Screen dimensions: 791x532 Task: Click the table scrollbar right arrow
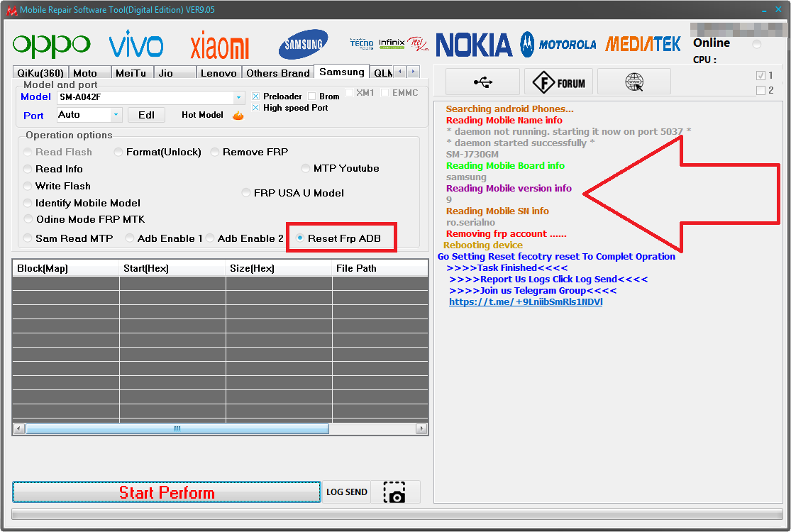click(421, 428)
